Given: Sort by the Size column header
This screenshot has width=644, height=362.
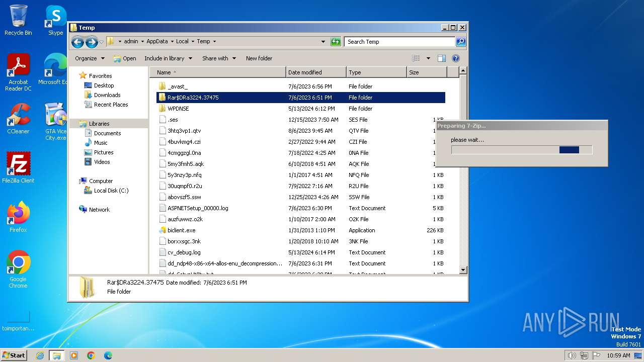Looking at the screenshot, I should tap(427, 72).
